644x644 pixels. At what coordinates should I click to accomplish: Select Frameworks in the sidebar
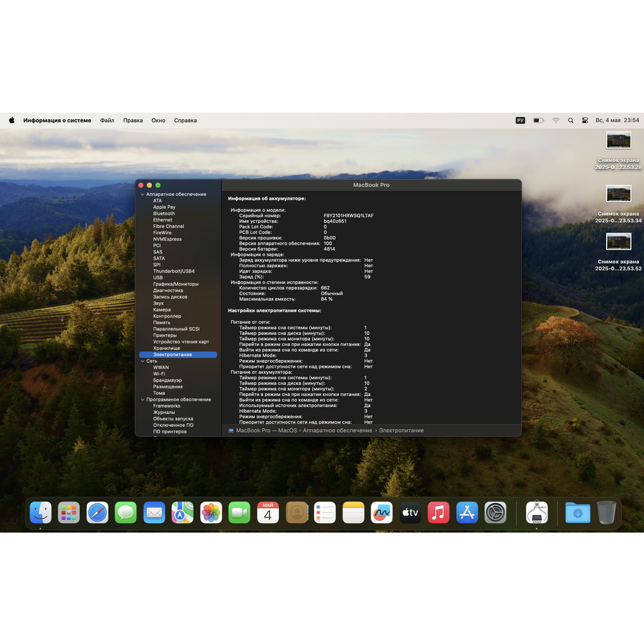click(x=166, y=406)
